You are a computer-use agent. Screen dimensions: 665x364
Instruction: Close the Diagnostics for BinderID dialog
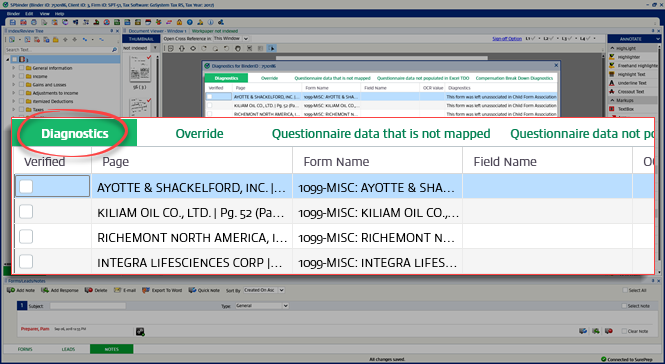point(556,65)
